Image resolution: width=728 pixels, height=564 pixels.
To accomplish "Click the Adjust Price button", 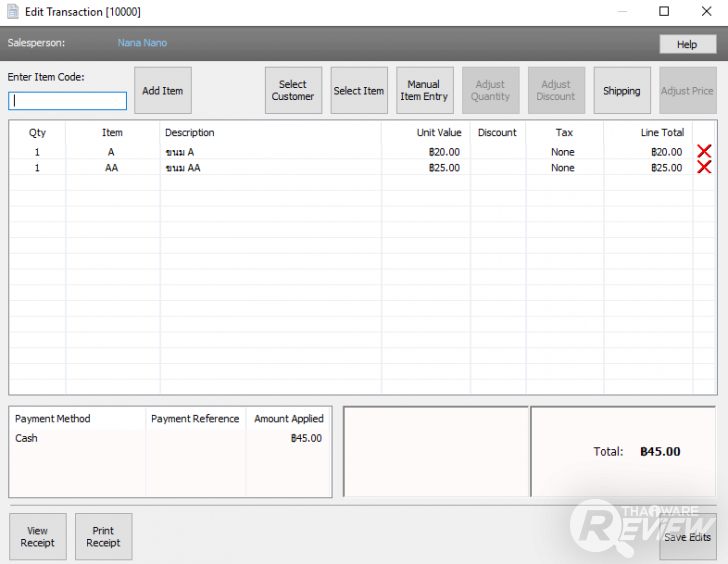I will [x=688, y=91].
